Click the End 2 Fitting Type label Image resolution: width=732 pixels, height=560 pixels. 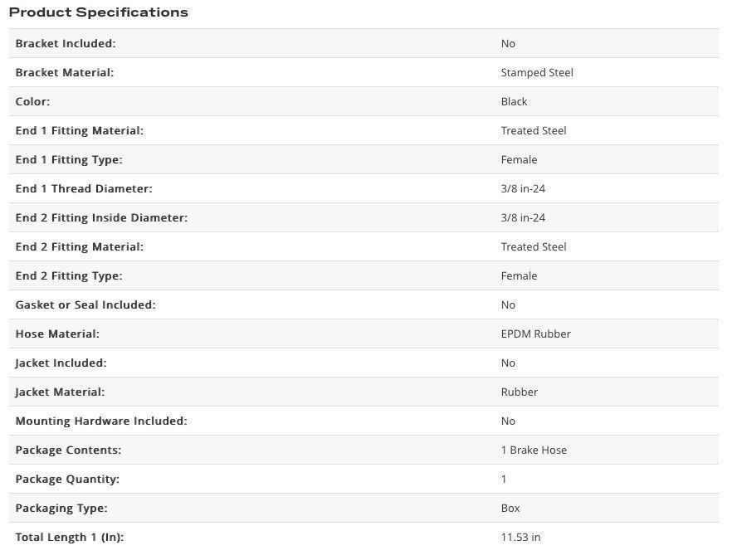[68, 275]
